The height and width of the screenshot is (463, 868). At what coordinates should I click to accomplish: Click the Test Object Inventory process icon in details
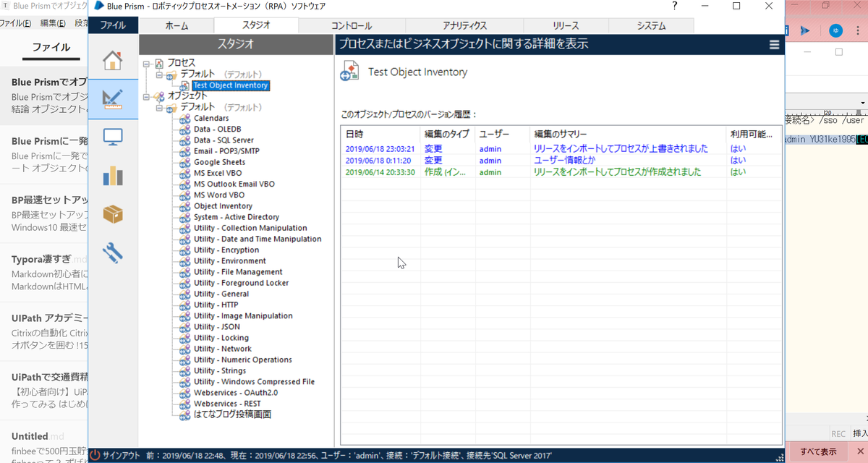(350, 72)
